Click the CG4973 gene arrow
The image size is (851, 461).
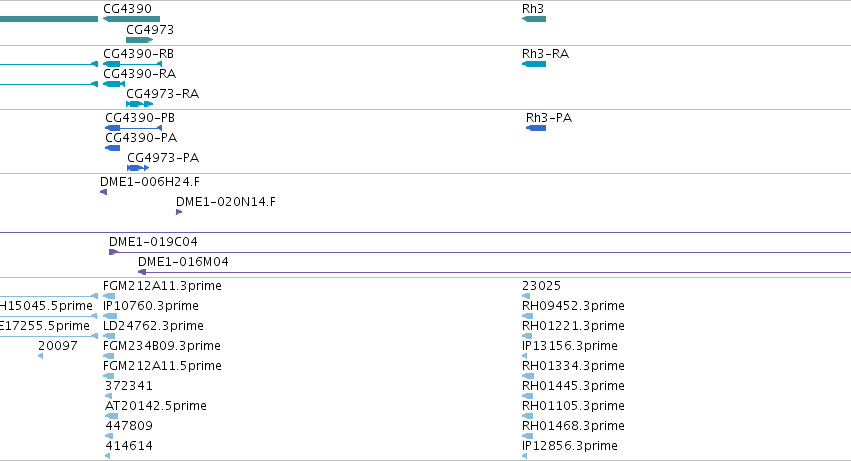(x=139, y=40)
